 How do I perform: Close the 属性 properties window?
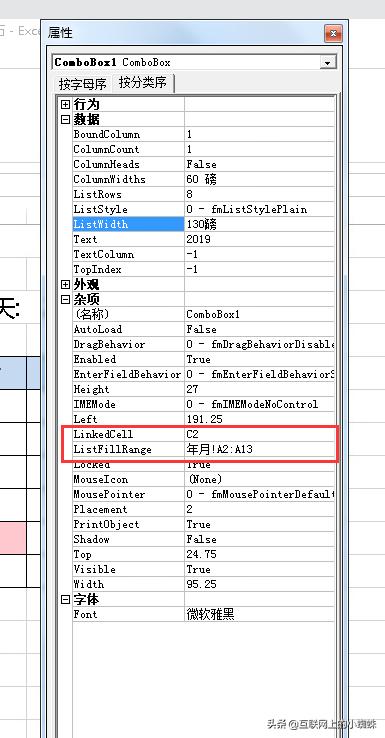coord(333,34)
